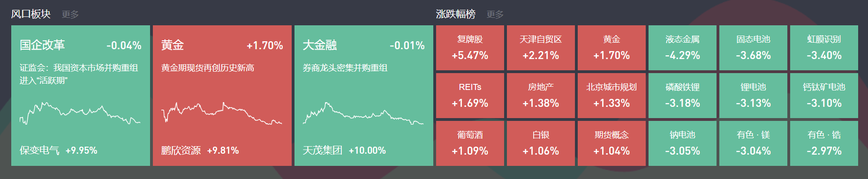The image size is (868, 179).
Task: Open the 大金融 sector card
Action: (364, 96)
